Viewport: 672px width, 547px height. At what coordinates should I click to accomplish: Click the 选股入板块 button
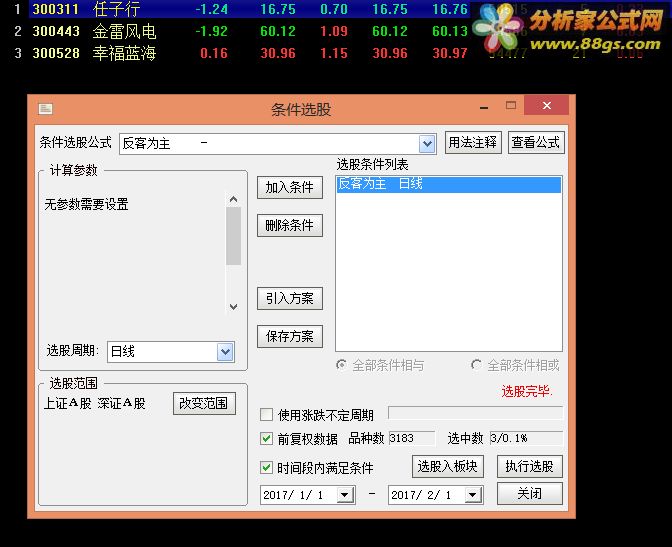click(x=448, y=466)
